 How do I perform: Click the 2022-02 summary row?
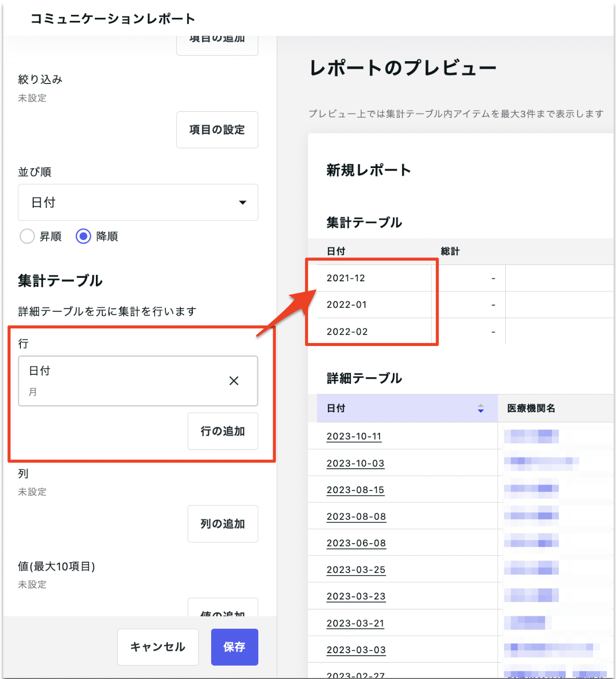(x=461, y=332)
